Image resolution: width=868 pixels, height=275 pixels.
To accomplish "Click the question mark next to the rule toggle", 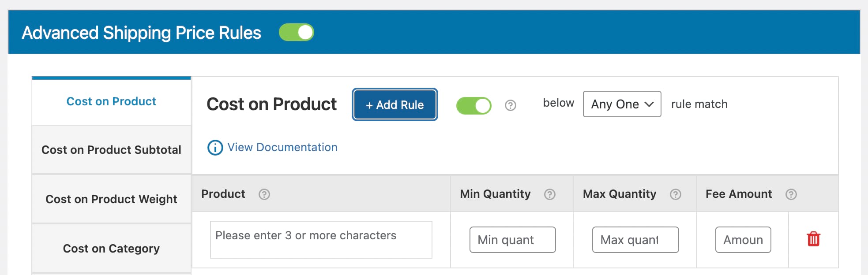I will (x=510, y=105).
